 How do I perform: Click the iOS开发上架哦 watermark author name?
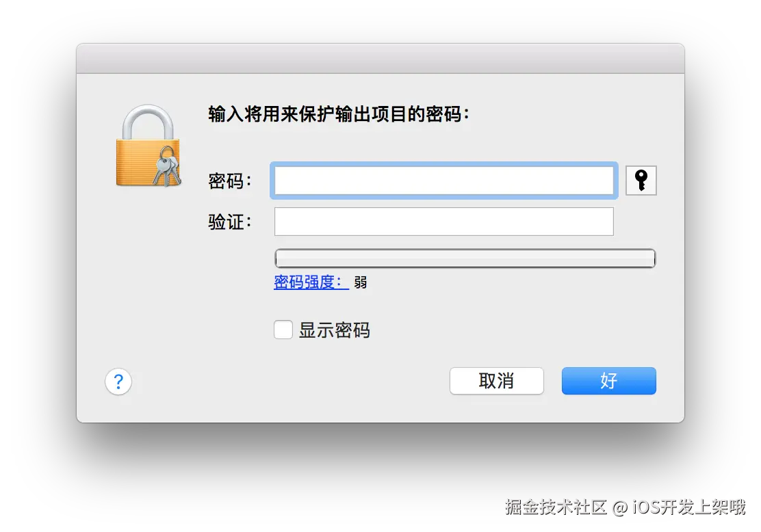[689, 507]
